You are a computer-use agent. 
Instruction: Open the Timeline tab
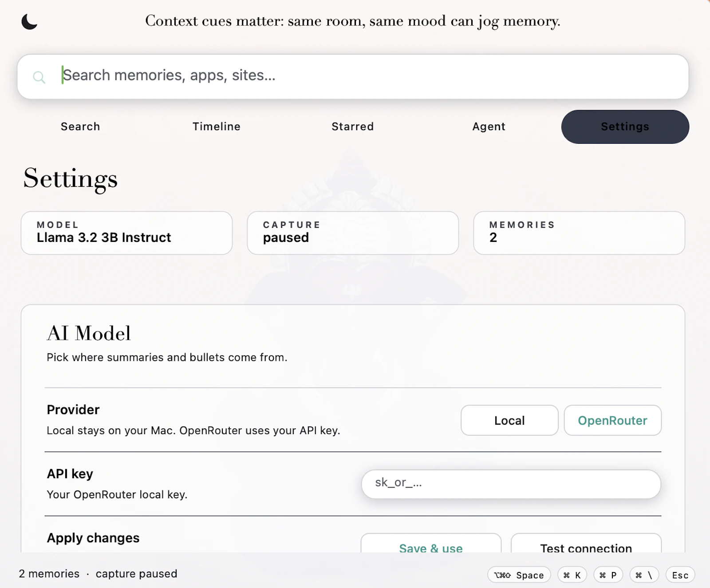pyautogui.click(x=217, y=126)
